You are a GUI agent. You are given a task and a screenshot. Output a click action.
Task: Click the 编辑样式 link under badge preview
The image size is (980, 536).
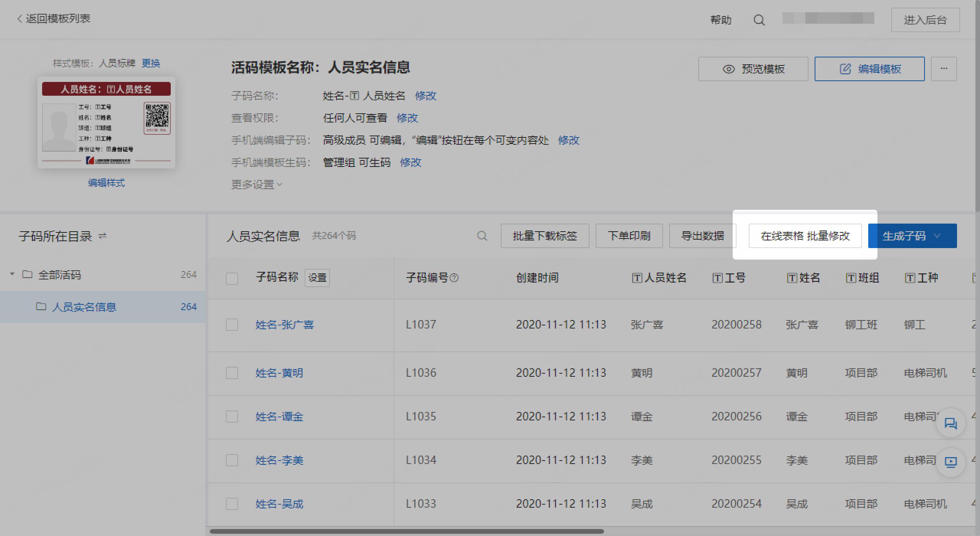coord(106,183)
